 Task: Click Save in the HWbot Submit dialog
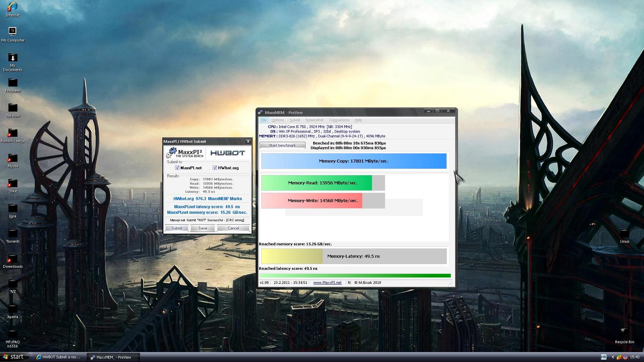point(202,228)
